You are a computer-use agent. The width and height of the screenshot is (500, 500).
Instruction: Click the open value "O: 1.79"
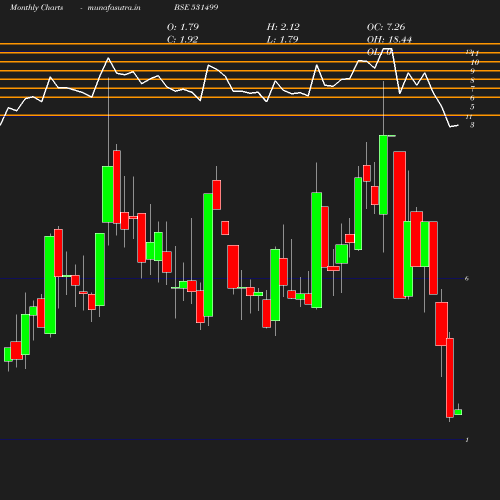pyautogui.click(x=183, y=27)
